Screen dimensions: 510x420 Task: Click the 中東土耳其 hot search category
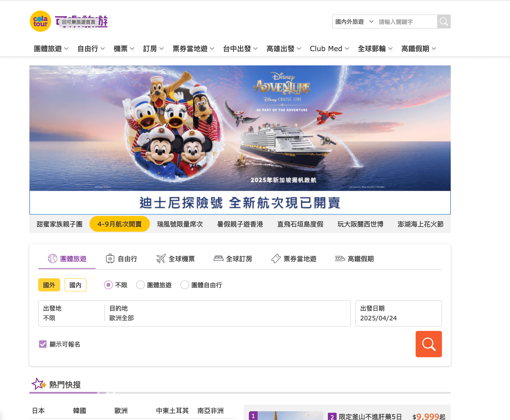172,410
